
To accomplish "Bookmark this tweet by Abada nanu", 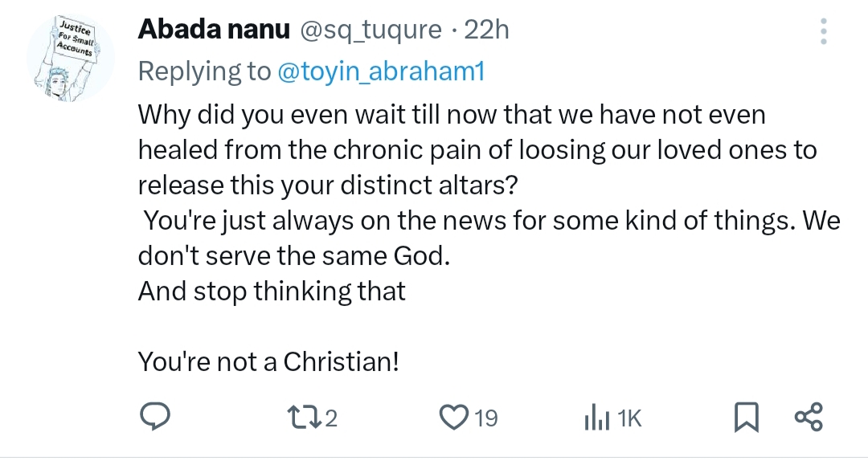I will pyautogui.click(x=747, y=418).
